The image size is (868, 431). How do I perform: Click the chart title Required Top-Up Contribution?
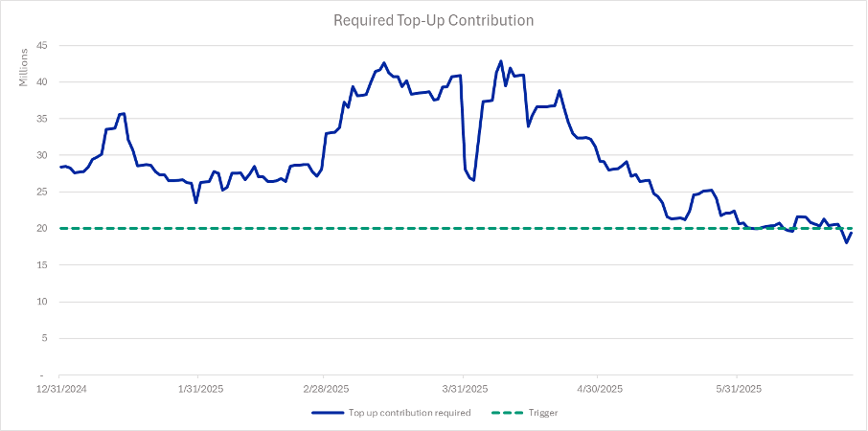(434, 19)
